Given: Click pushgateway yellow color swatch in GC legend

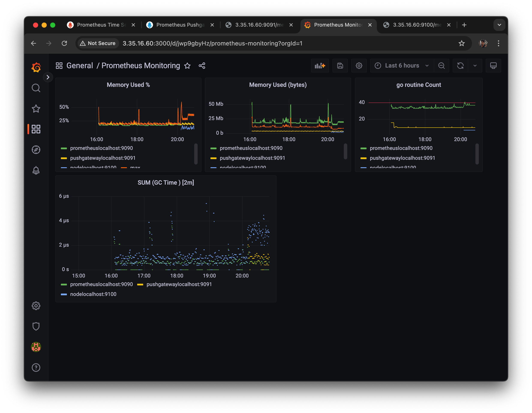Looking at the screenshot, I should click(x=140, y=284).
